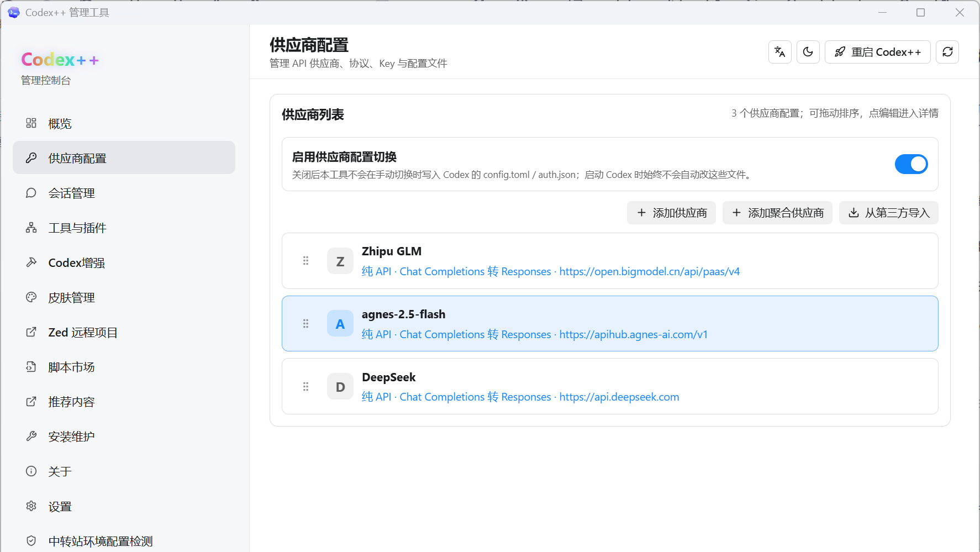Maximize the Codex++ 管理工具 window
The image size is (980, 552).
(x=920, y=12)
